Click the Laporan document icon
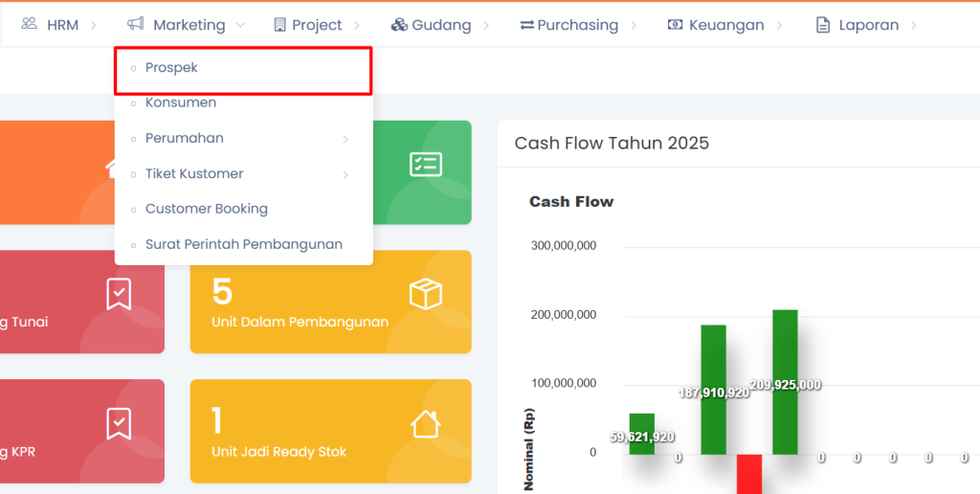The width and height of the screenshot is (980, 494). [x=822, y=25]
